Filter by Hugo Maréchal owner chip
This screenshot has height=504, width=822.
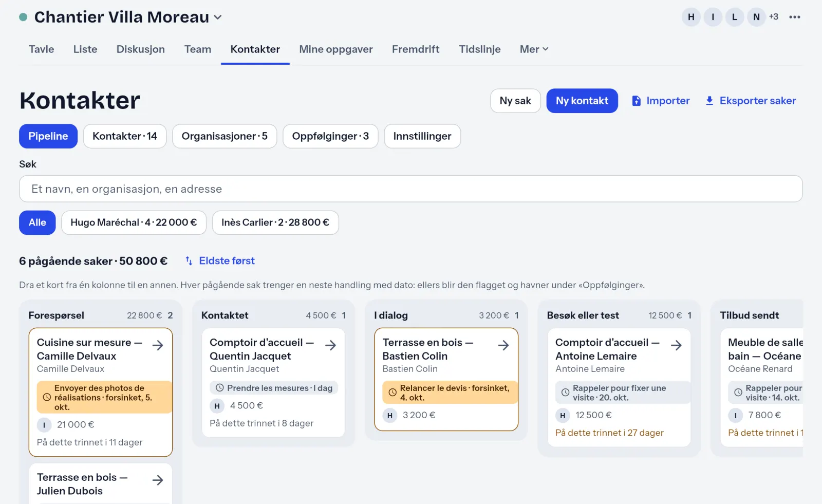(134, 222)
